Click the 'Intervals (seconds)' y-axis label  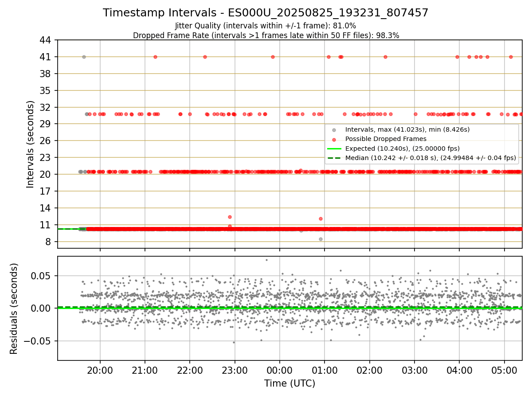click(30, 144)
